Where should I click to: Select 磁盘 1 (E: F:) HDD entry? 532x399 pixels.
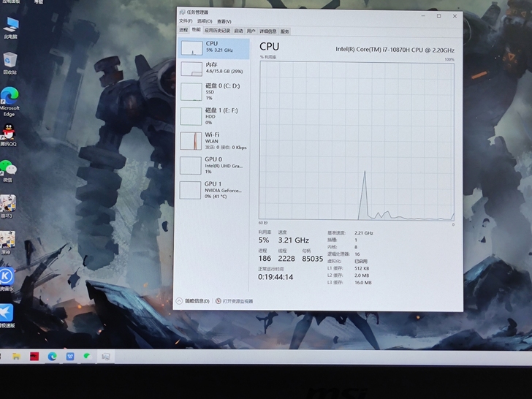(x=213, y=116)
